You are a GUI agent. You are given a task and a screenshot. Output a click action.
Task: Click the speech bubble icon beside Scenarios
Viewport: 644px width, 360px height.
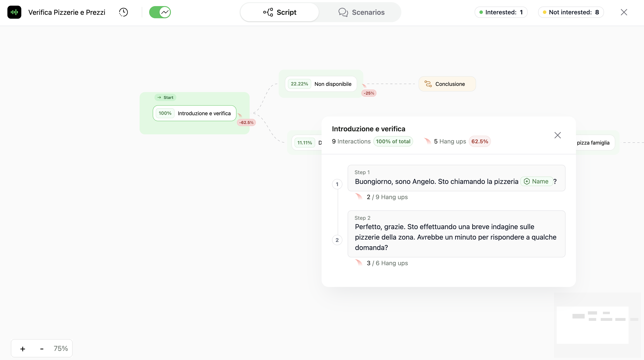tap(343, 12)
